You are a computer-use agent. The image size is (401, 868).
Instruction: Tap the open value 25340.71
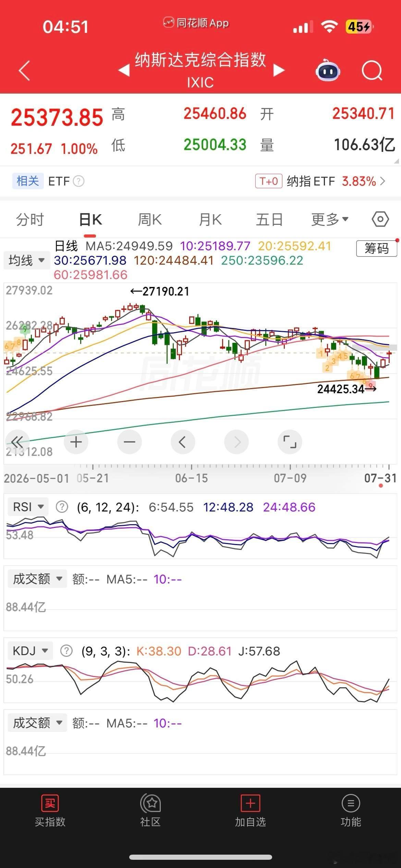[x=364, y=113]
